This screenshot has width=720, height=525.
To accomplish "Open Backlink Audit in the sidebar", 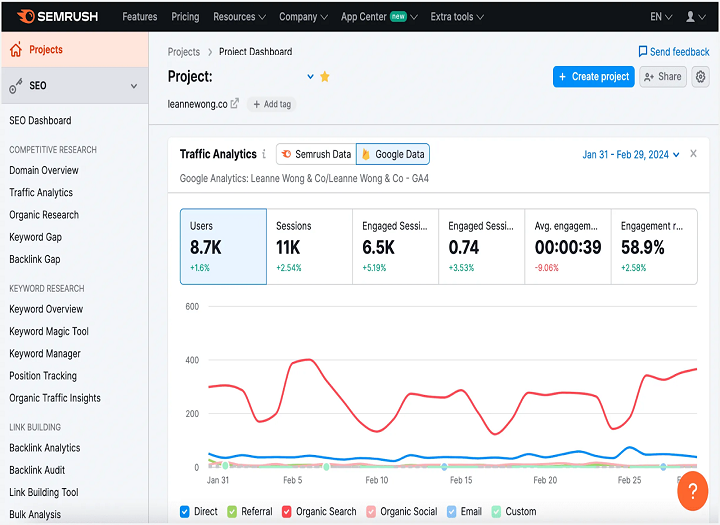I will [x=37, y=470].
